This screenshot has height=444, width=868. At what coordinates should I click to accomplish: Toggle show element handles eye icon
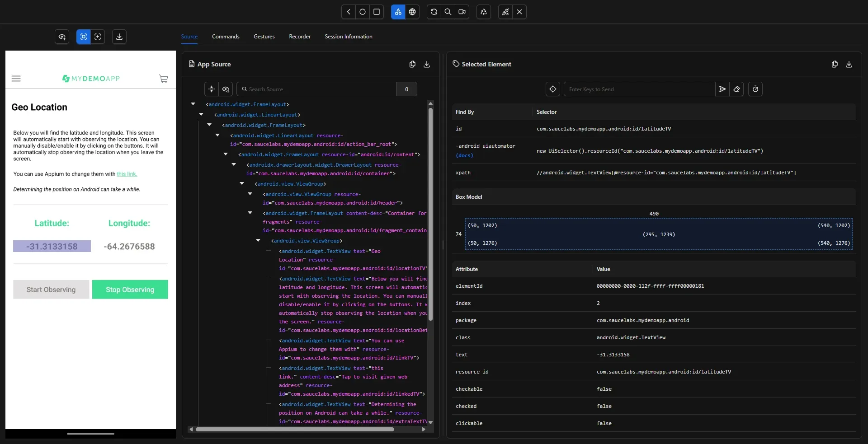62,37
